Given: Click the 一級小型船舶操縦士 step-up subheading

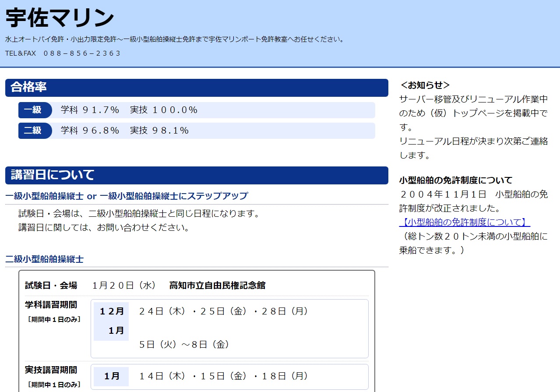Looking at the screenshot, I should pyautogui.click(x=127, y=196).
